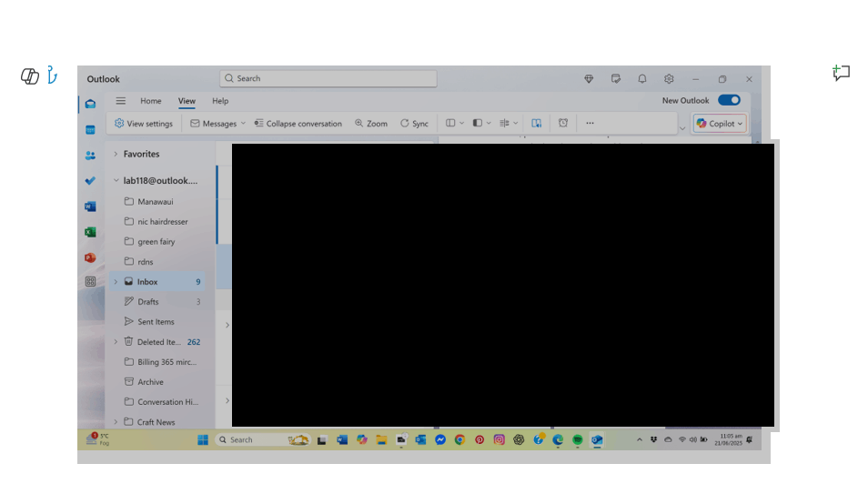The image size is (868, 504).
Task: Open the Archive folder
Action: (157, 382)
